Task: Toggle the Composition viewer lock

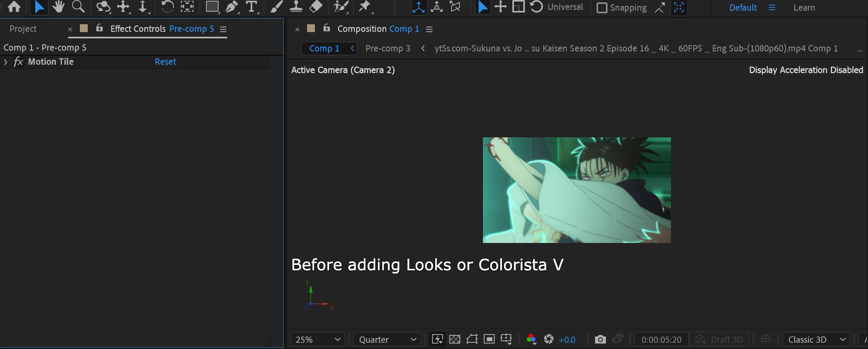Action: click(327, 28)
